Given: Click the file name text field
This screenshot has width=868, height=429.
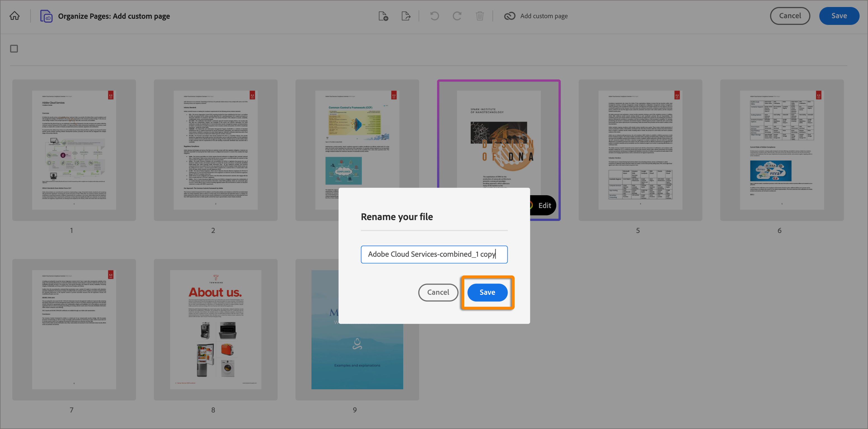Looking at the screenshot, I should 434,254.
